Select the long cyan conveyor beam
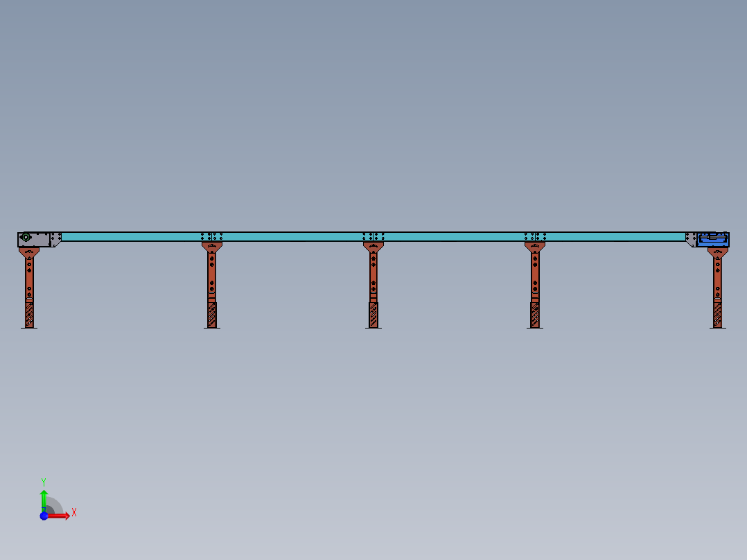This screenshot has height=560, width=747. point(373,237)
